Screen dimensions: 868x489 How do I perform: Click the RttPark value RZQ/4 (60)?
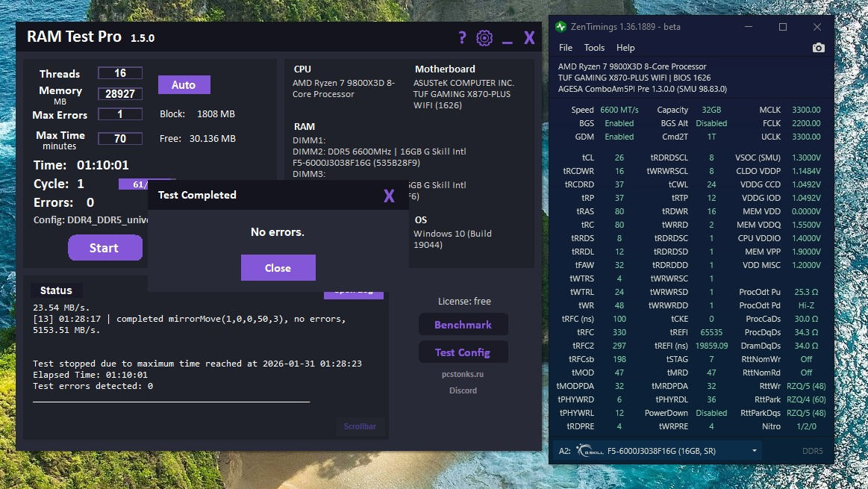click(806, 399)
